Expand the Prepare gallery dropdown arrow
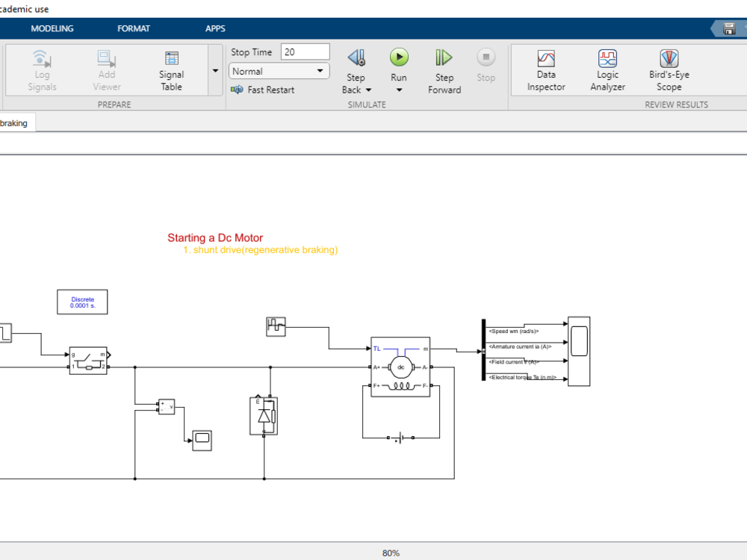 pyautogui.click(x=215, y=70)
